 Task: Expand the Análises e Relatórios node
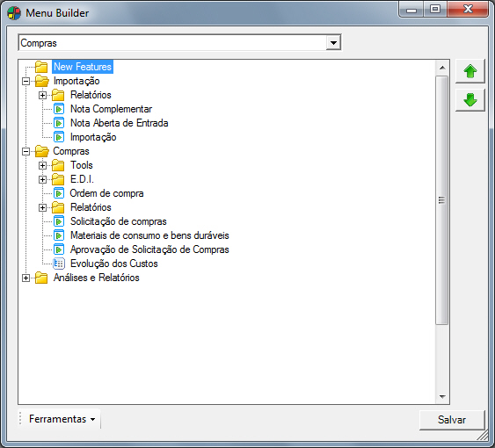click(25, 278)
